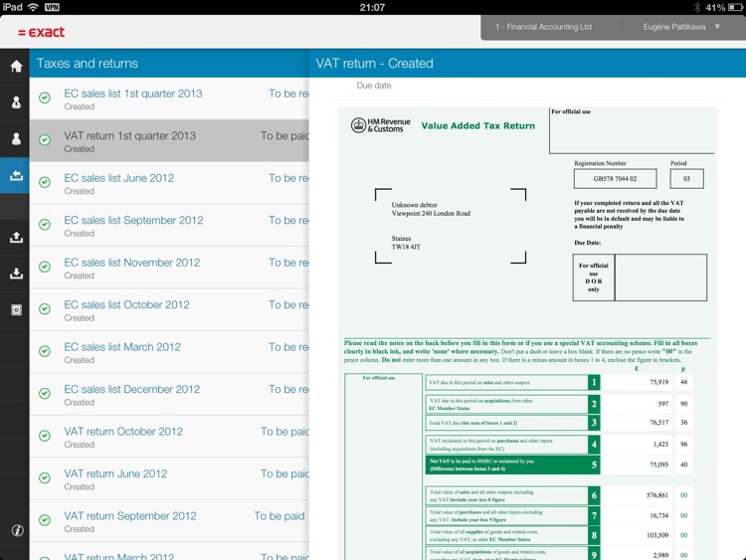Click the Due date label

(374, 86)
